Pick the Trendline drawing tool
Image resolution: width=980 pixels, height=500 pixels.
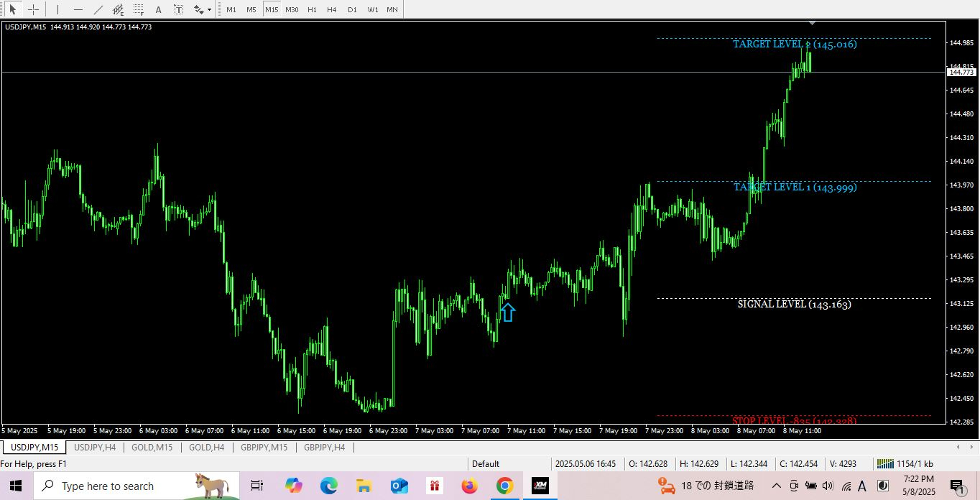pos(98,10)
